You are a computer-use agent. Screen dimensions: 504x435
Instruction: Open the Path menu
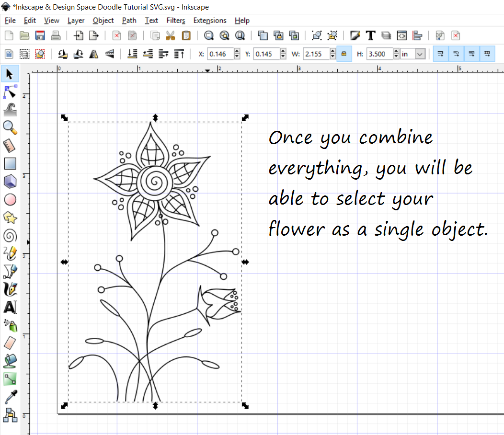[129, 20]
